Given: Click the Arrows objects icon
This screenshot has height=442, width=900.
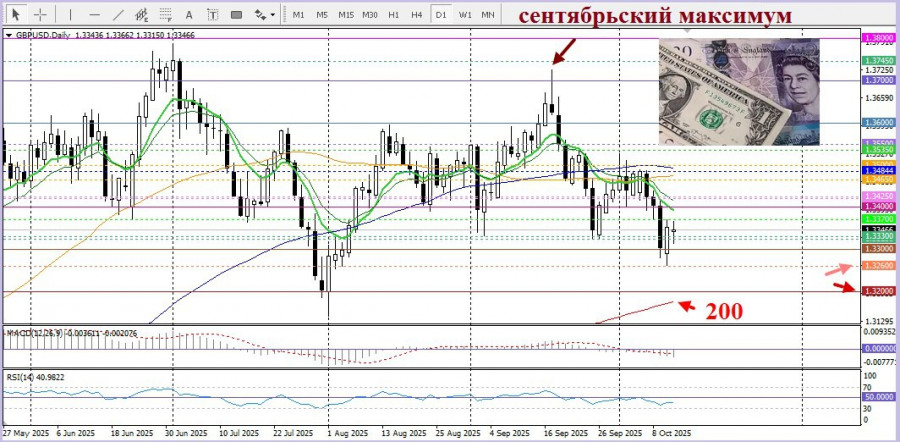Looking at the screenshot, I should [x=260, y=14].
